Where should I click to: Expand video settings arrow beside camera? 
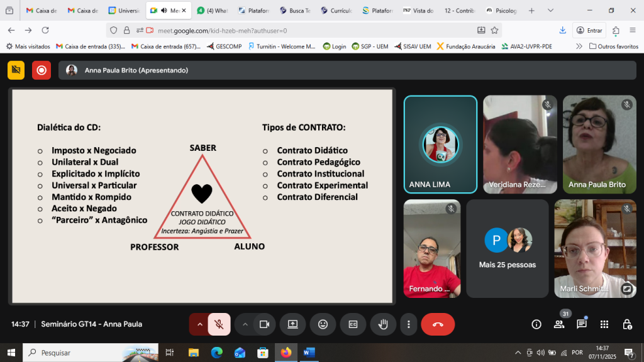click(245, 324)
